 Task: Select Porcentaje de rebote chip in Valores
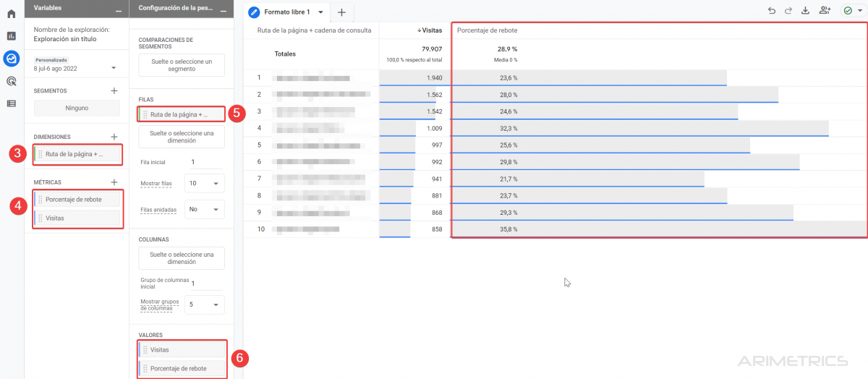click(182, 368)
